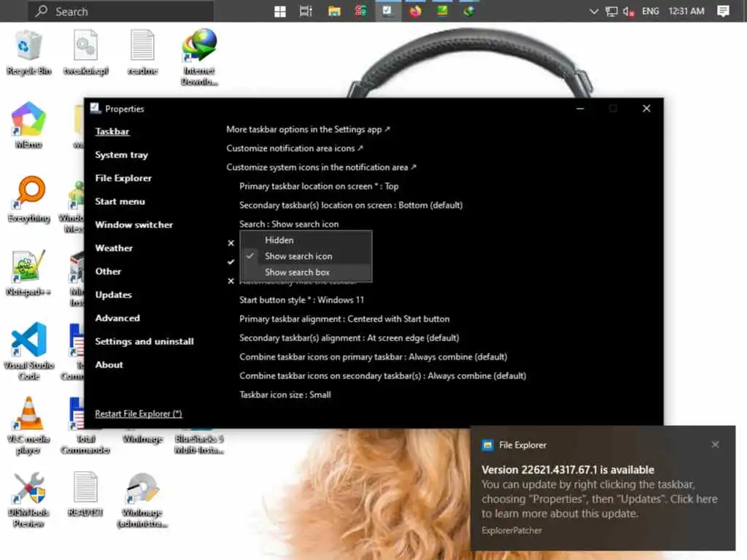This screenshot has width=747, height=560.
Task: Click the Search: Show search icon setting
Action: click(x=289, y=225)
